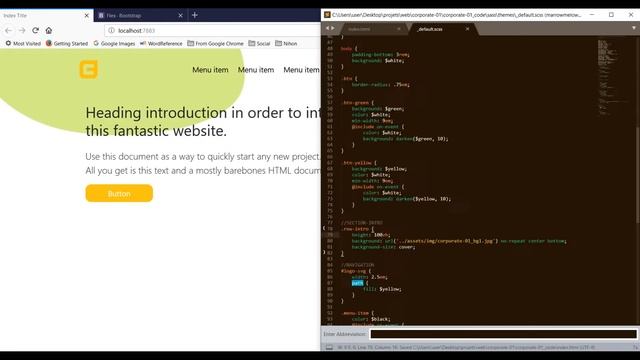Image resolution: width=640 pixels, height=360 pixels.
Task: Open the Getting Started bookmark
Action: coord(67,43)
